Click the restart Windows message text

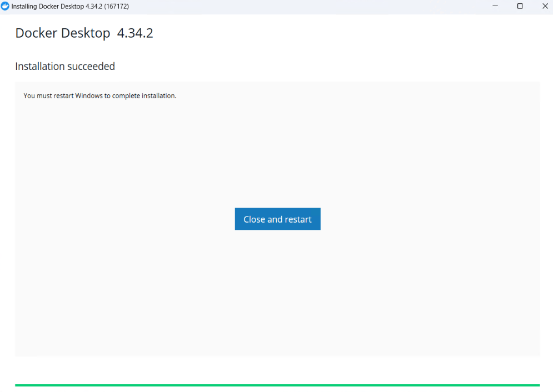click(100, 96)
